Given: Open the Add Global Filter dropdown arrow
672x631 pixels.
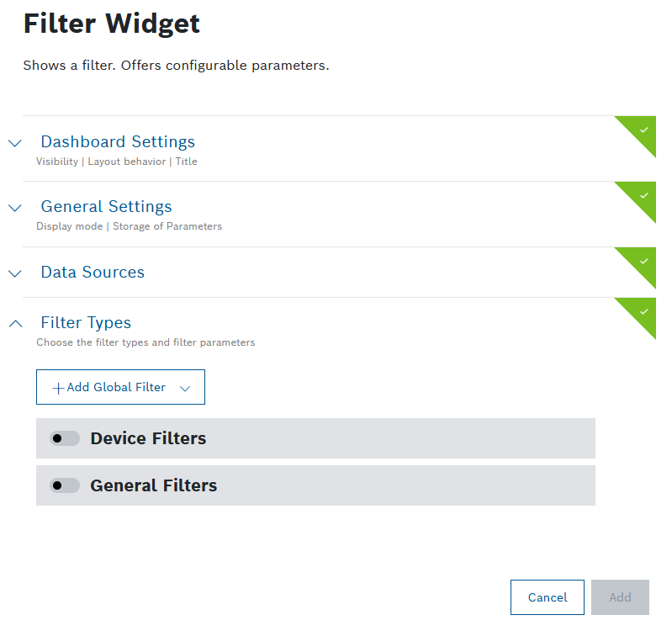Looking at the screenshot, I should click(x=186, y=388).
